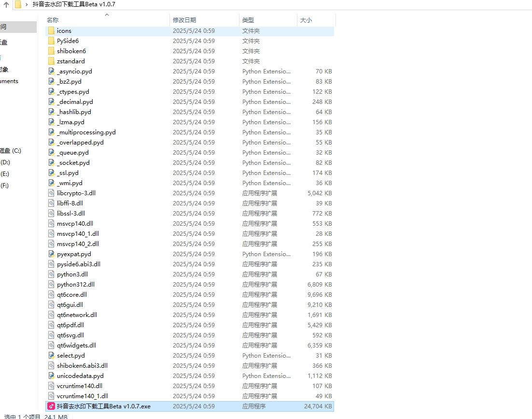The height and width of the screenshot is (419, 532).
Task: Click the 1,112 KB size cell
Action: coord(320,376)
